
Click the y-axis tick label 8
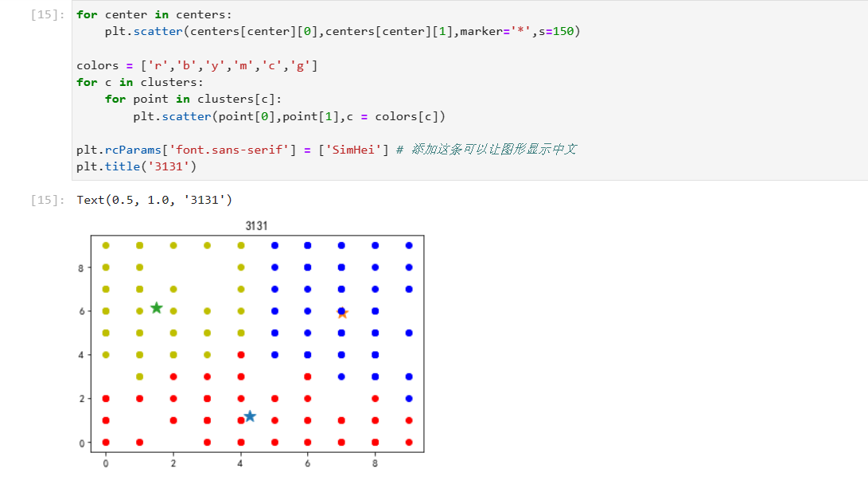coord(80,267)
